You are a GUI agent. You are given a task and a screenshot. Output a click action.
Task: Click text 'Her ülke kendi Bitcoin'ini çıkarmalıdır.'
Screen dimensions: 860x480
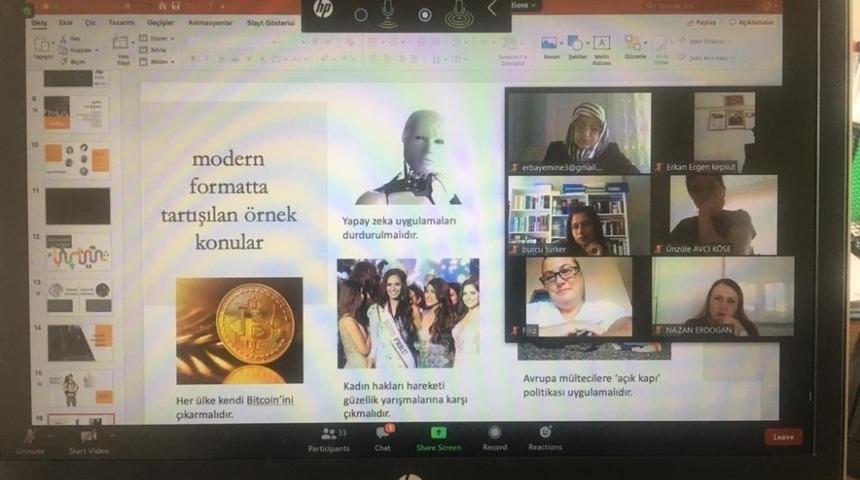235,407
